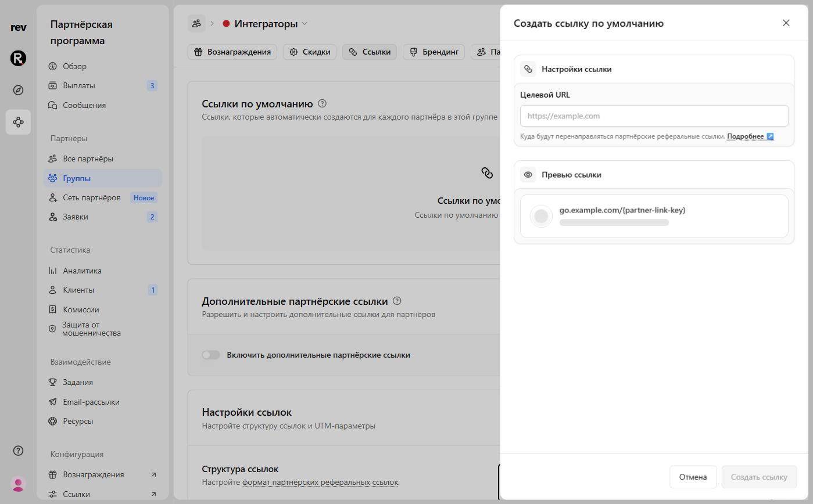Image resolution: width=813 pixels, height=504 pixels.
Task: Expand the Интеграторы group dropdown chevron
Action: click(305, 24)
